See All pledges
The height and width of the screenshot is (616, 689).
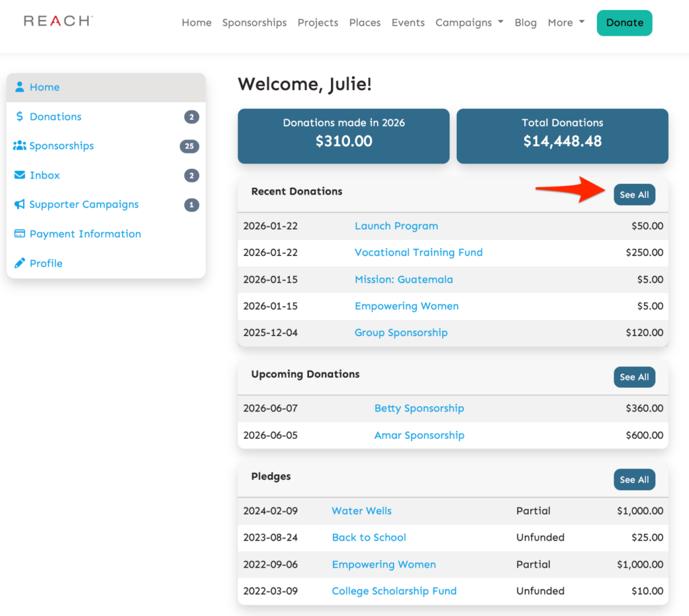pyautogui.click(x=634, y=479)
